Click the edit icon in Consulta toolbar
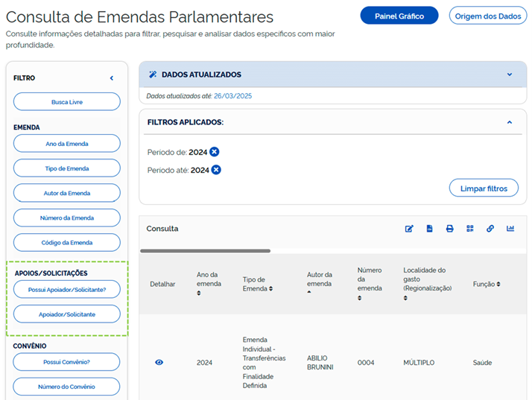The width and height of the screenshot is (532, 400). click(x=409, y=229)
